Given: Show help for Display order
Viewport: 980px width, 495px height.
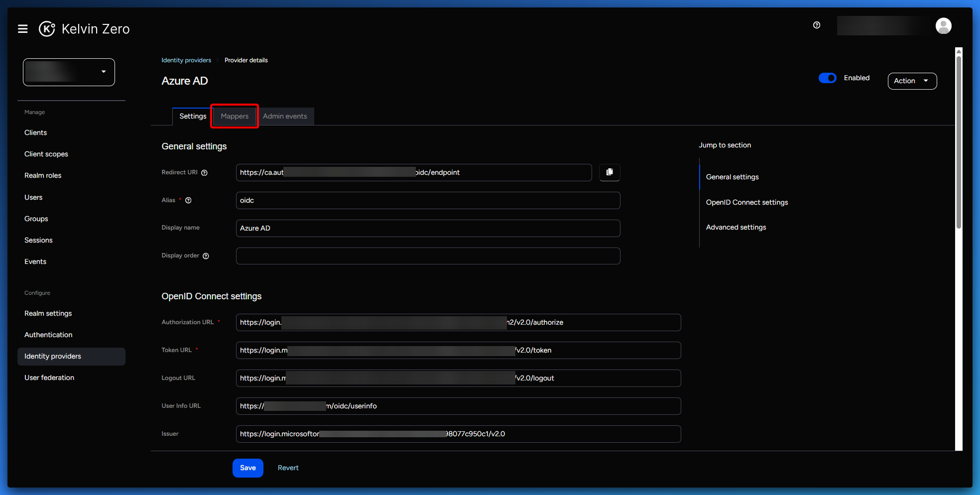Looking at the screenshot, I should click(x=206, y=256).
